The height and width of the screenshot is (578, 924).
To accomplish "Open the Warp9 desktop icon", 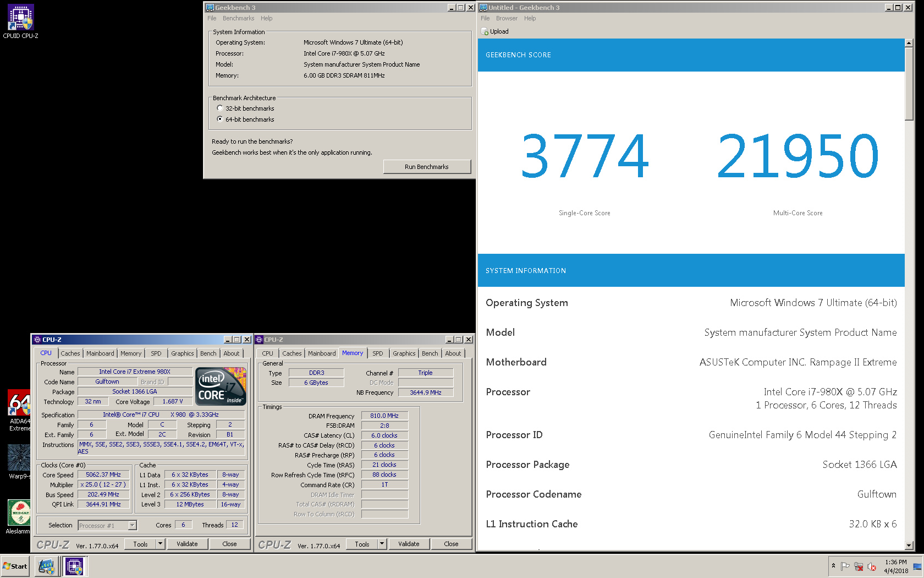I will (x=19, y=461).
